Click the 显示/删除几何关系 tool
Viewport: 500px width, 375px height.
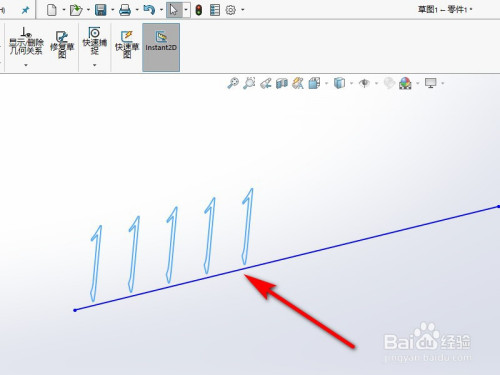26,41
